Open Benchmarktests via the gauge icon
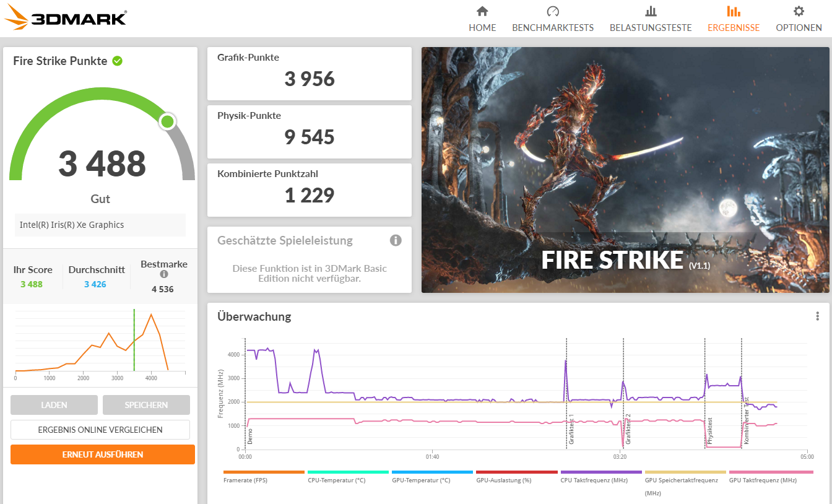The width and height of the screenshot is (832, 504). pos(553,11)
